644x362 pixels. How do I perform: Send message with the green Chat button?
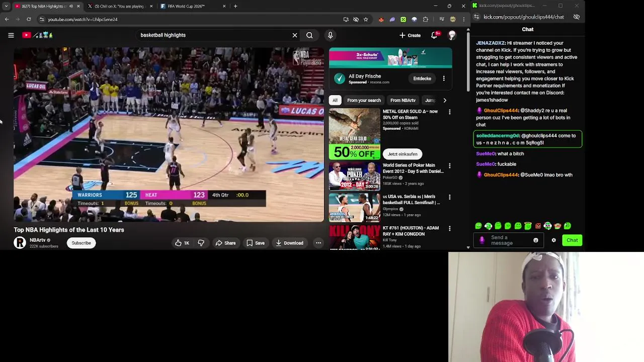pos(572,240)
